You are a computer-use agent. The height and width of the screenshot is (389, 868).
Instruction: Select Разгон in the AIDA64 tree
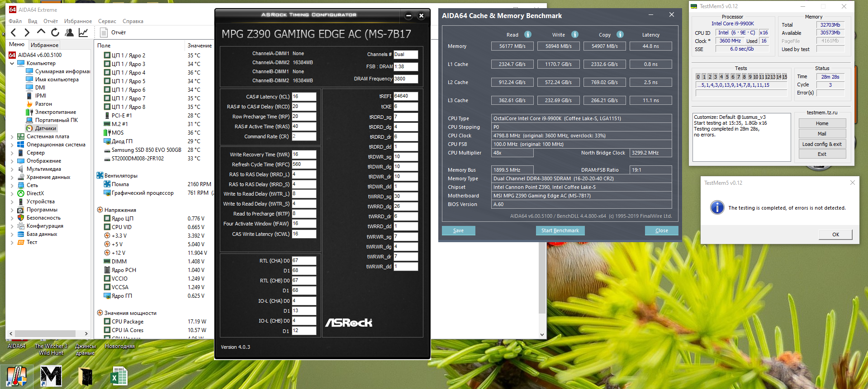click(43, 104)
